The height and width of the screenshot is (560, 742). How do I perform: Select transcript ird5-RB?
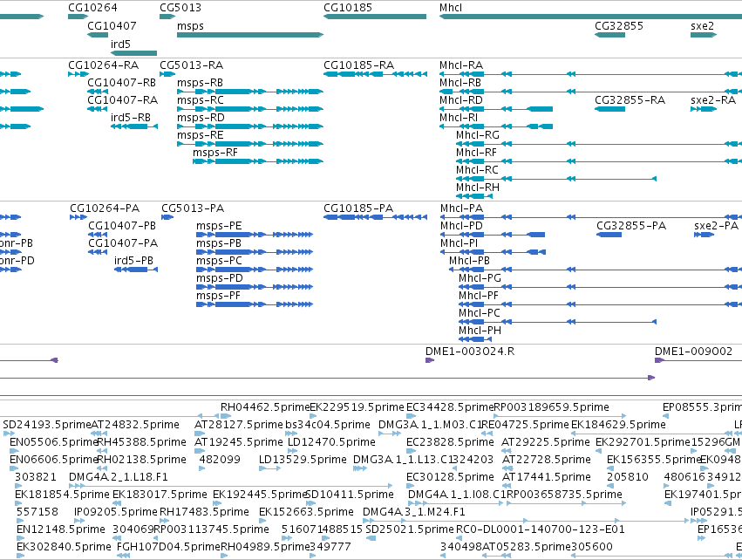click(x=134, y=126)
